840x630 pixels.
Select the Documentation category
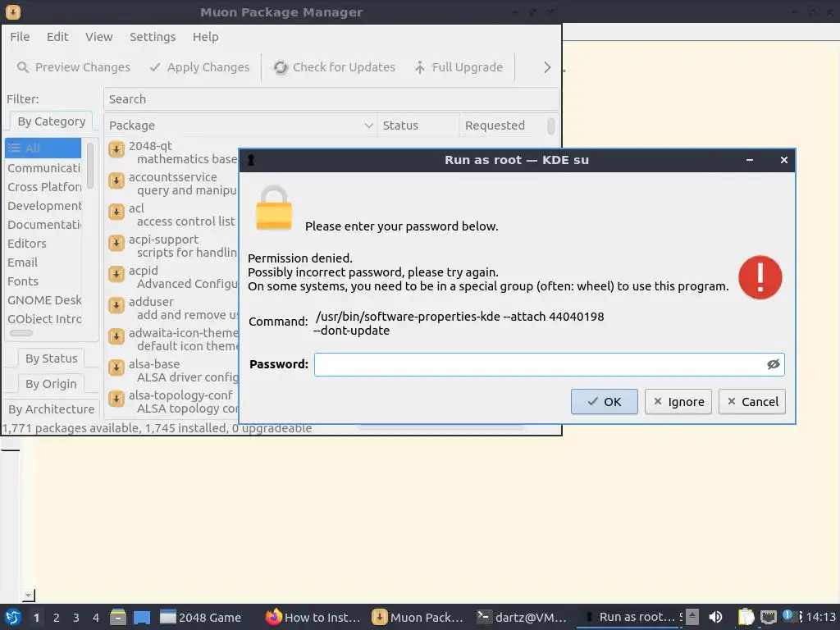tap(43, 225)
